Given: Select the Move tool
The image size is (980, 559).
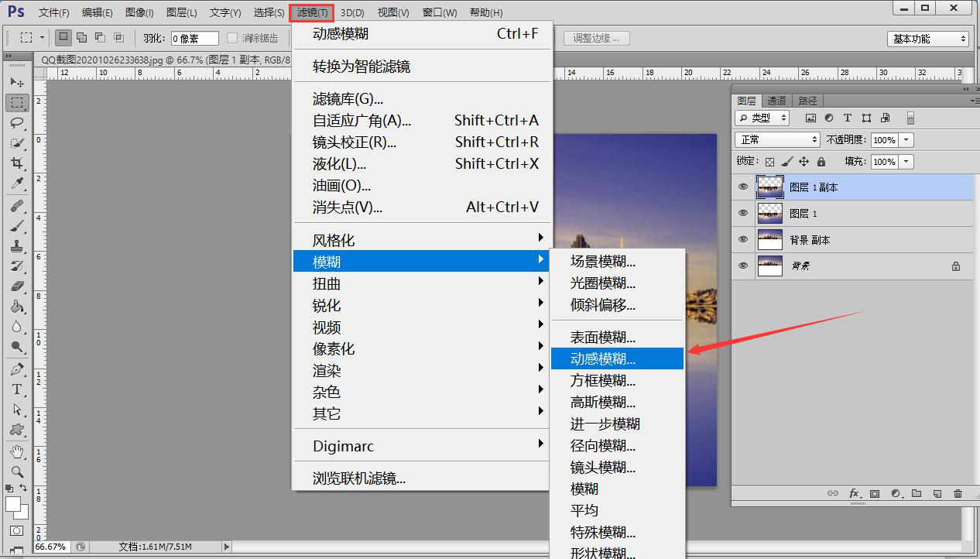Looking at the screenshot, I should tap(17, 82).
